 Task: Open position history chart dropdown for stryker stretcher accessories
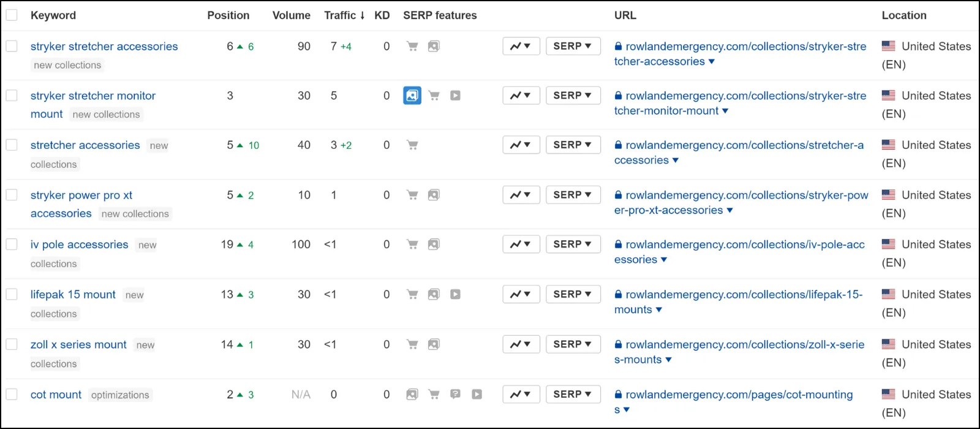521,46
